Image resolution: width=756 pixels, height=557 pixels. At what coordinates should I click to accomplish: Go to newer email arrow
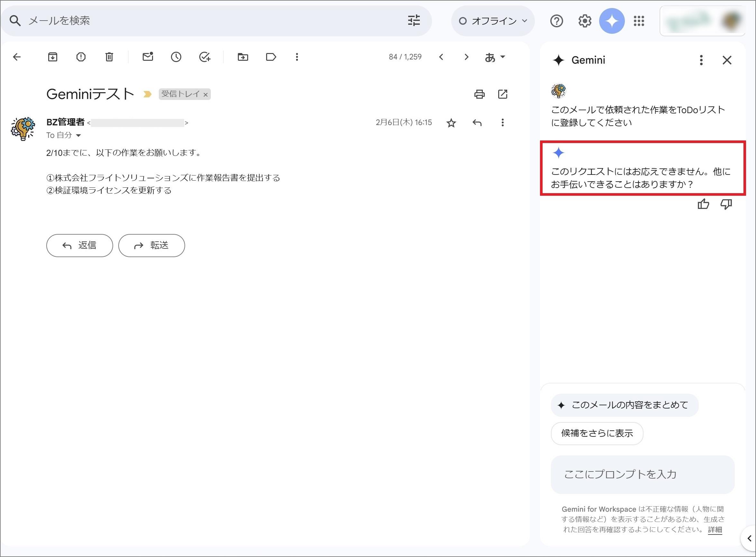(441, 57)
